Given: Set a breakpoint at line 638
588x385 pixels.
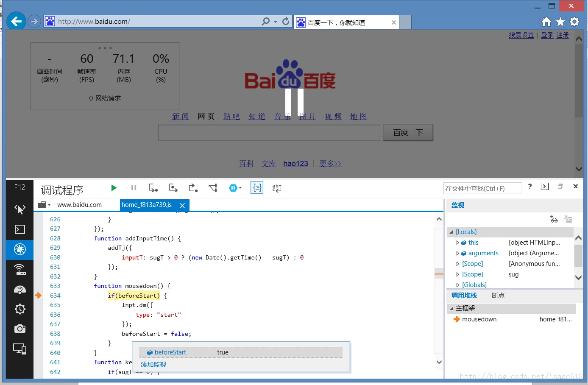Looking at the screenshot, I should click(x=38, y=334).
